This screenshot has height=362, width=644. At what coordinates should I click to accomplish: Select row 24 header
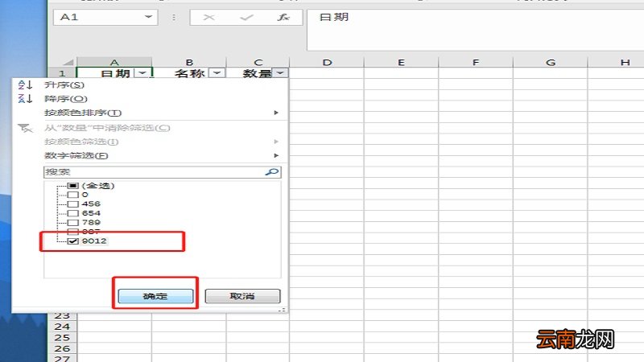point(62,327)
